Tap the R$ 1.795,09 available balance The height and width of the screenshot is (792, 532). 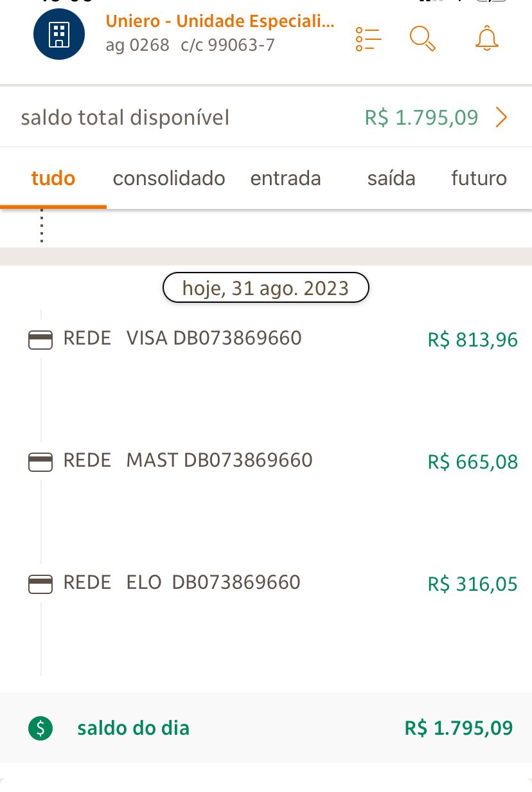[x=421, y=118]
